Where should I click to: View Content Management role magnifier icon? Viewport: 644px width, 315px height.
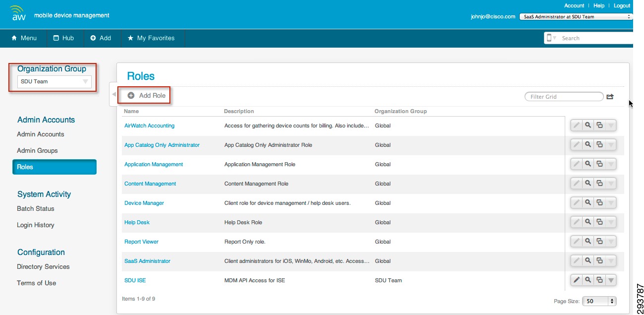click(588, 184)
